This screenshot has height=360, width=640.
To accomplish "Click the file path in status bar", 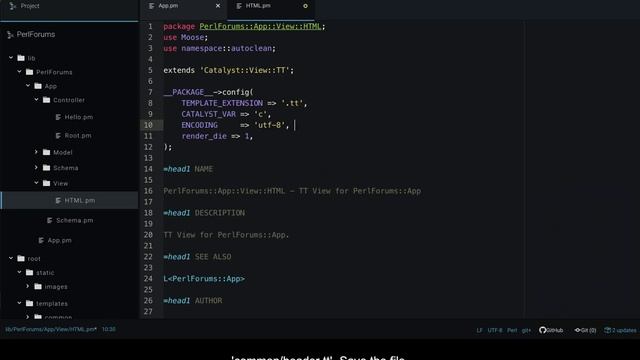I will coord(51,329).
